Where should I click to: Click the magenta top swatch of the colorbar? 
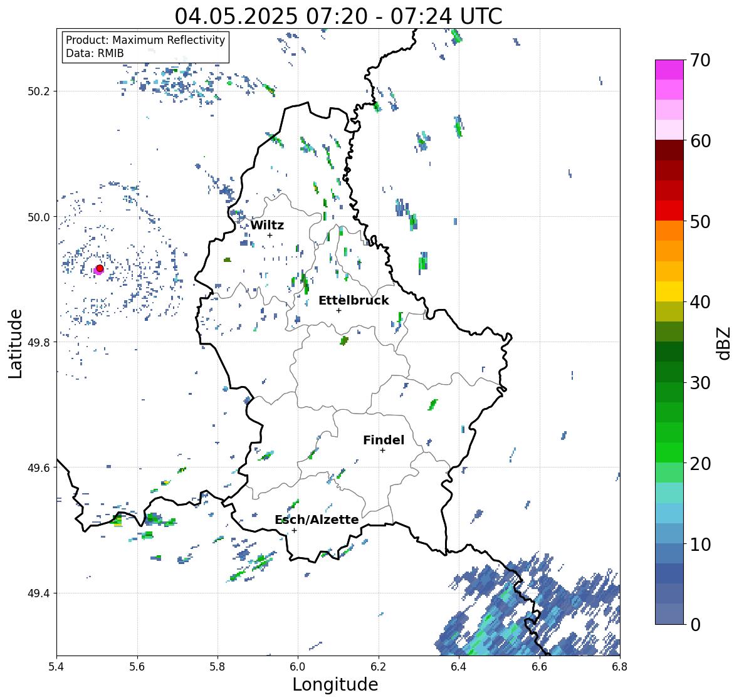point(669,70)
